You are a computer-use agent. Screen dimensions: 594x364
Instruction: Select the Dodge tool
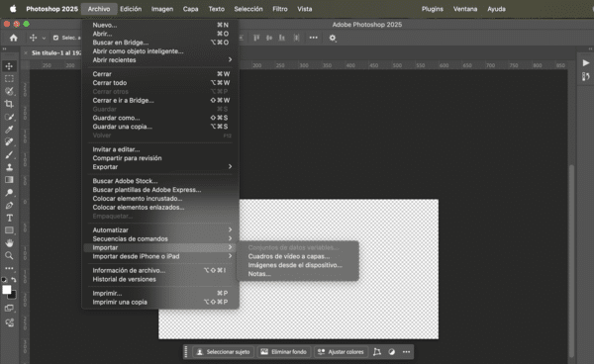click(x=9, y=193)
